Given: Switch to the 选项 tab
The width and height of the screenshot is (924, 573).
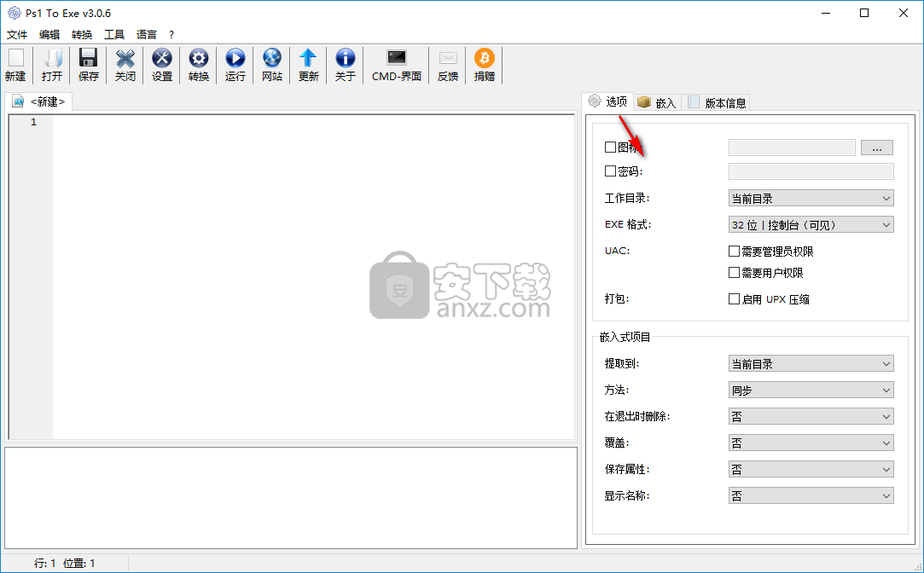Looking at the screenshot, I should pos(607,101).
